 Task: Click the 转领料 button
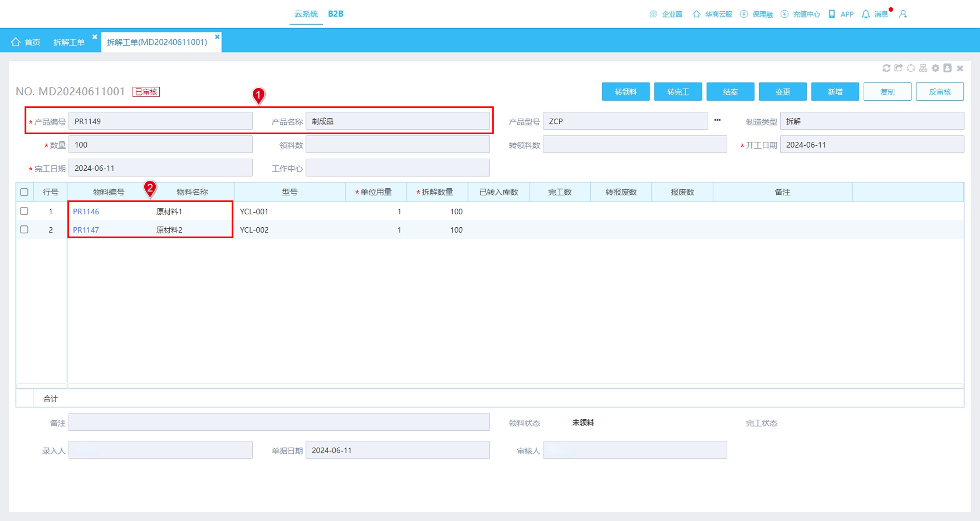625,92
